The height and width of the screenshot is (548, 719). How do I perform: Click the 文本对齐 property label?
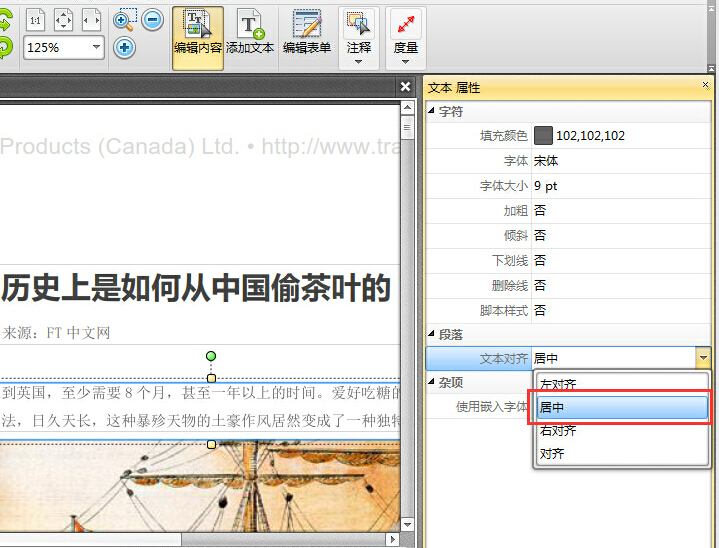click(503, 358)
